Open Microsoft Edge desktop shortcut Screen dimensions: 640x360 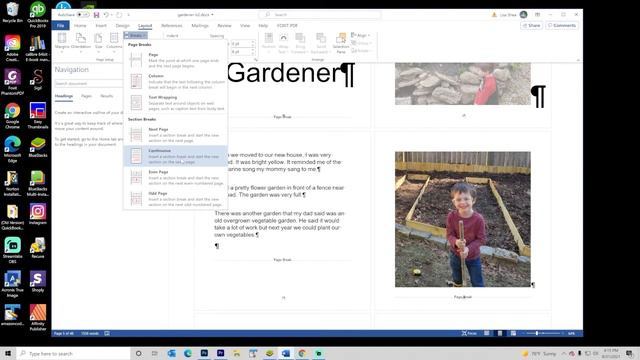point(12,150)
